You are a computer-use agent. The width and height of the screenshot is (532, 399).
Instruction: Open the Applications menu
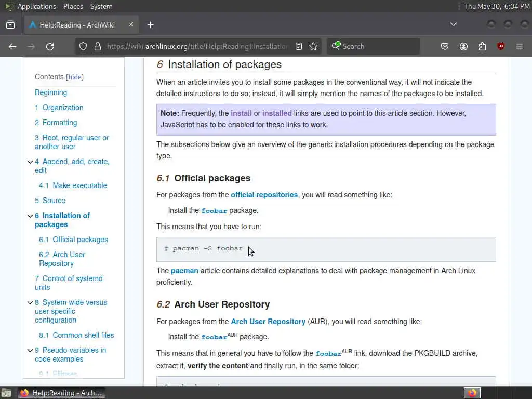click(37, 6)
